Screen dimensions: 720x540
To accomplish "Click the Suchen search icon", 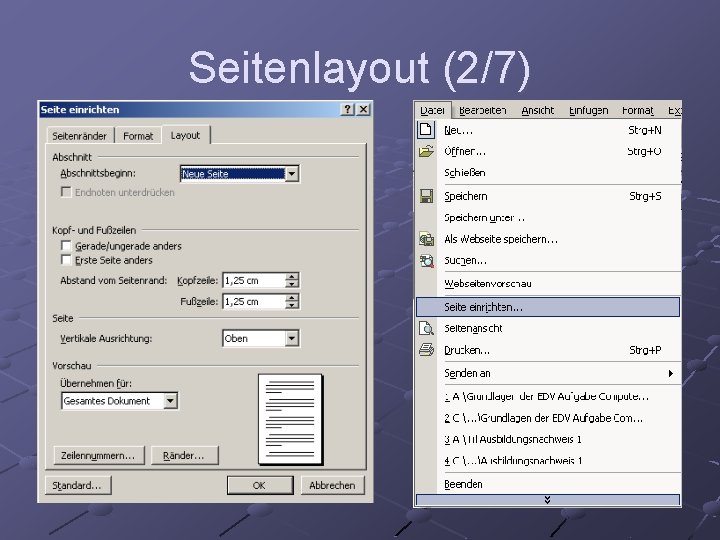I will 426,260.
